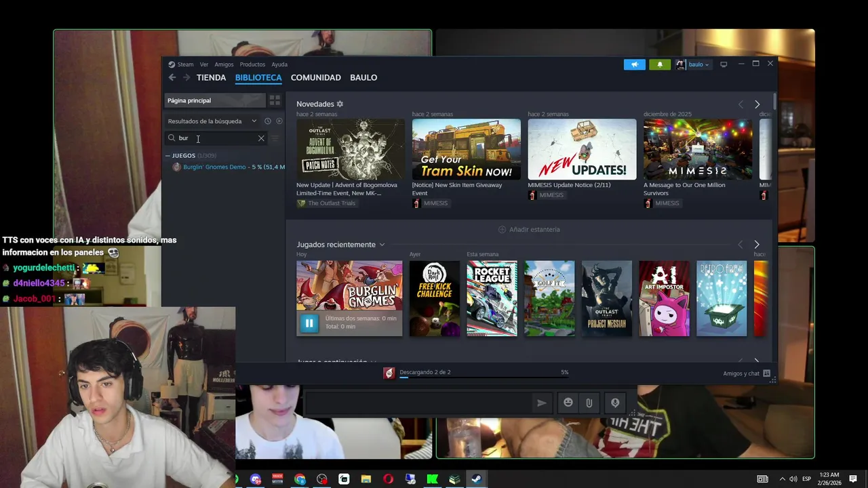Image resolution: width=868 pixels, height=488 pixels.
Task: Open the Ver menu
Action: [204, 64]
